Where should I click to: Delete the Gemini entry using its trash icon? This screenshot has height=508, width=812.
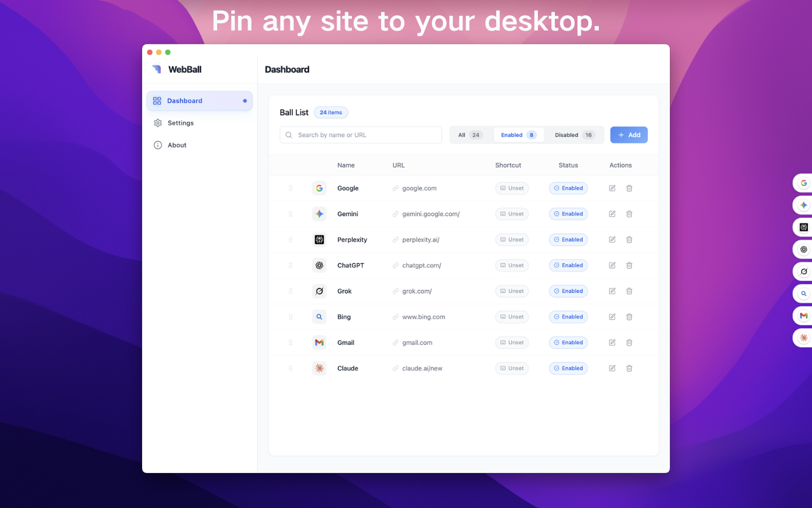629,214
